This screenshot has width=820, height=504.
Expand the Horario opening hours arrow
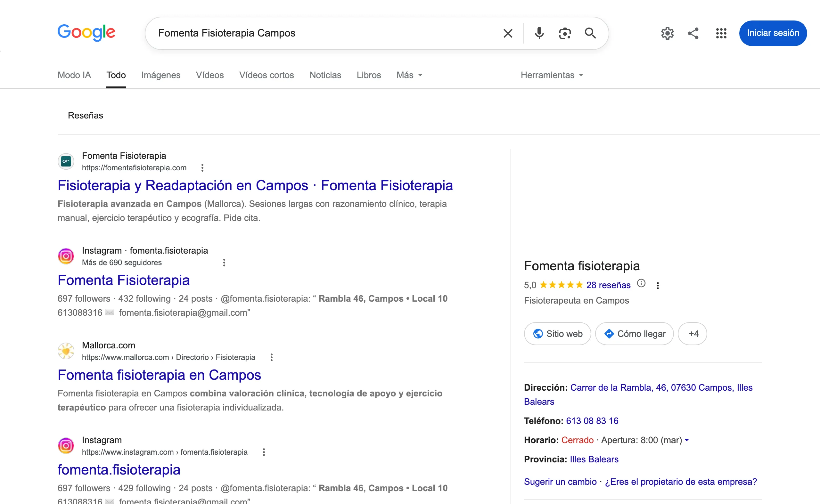click(687, 440)
